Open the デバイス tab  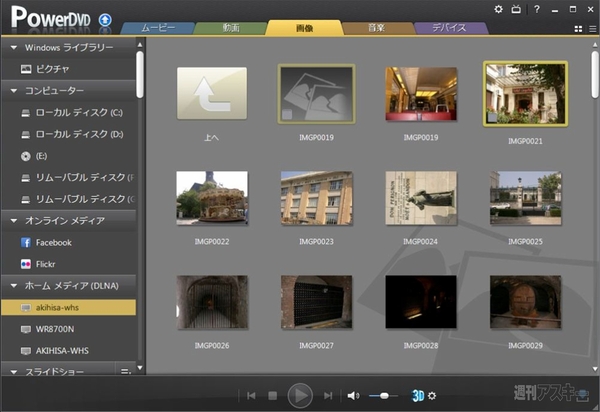449,28
